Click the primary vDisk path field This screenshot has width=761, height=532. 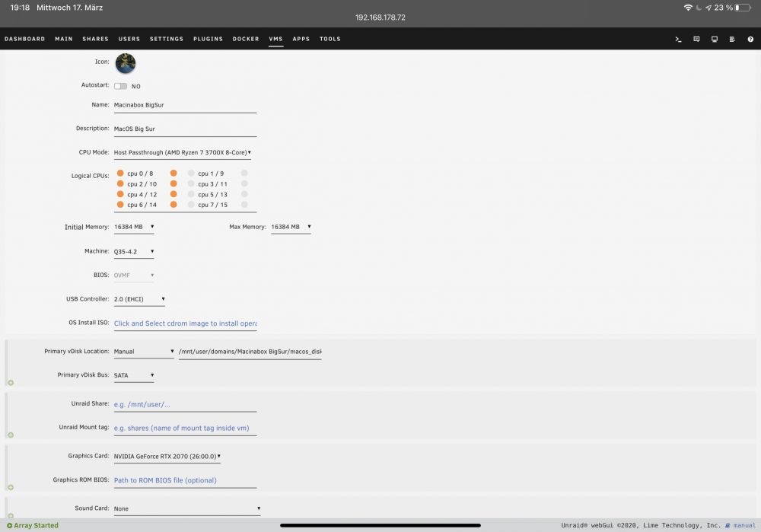coord(250,352)
